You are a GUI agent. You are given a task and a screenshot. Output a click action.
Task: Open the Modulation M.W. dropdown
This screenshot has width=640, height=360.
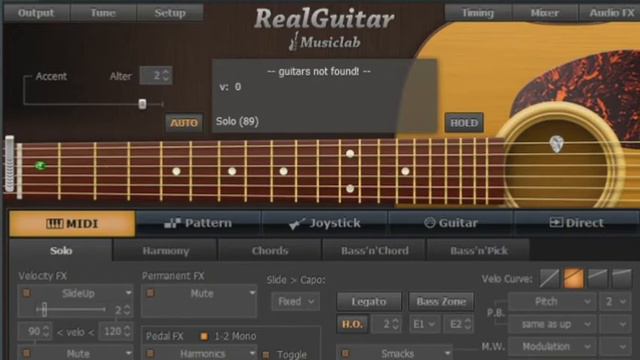552,347
